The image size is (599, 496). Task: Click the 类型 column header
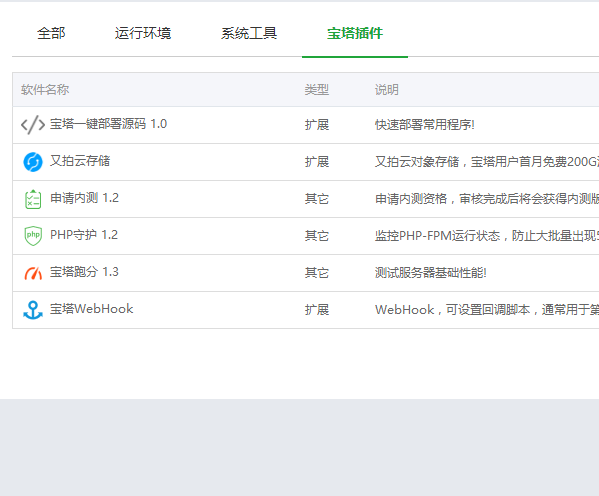pos(317,90)
